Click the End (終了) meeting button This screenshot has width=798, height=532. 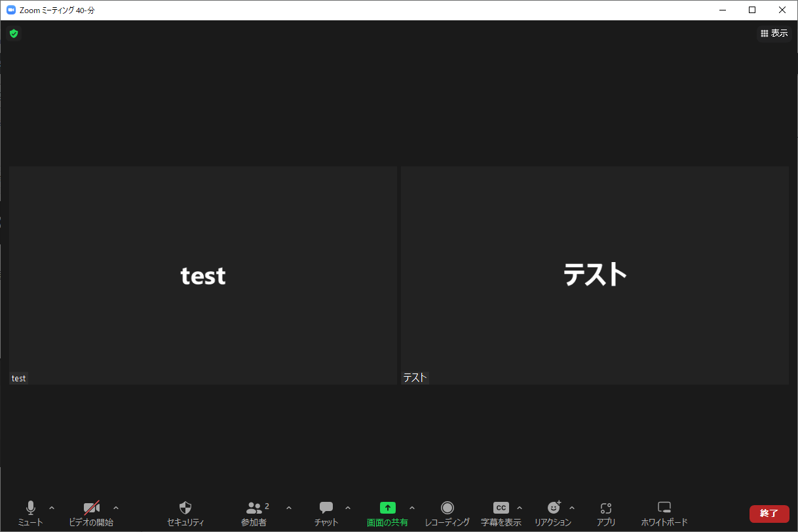pos(769,514)
